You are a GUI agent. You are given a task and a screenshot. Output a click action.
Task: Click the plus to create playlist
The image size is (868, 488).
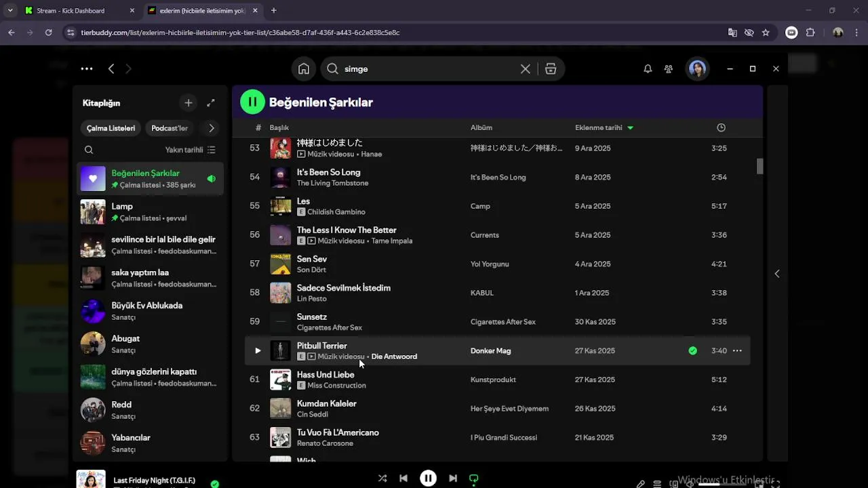pyautogui.click(x=189, y=103)
